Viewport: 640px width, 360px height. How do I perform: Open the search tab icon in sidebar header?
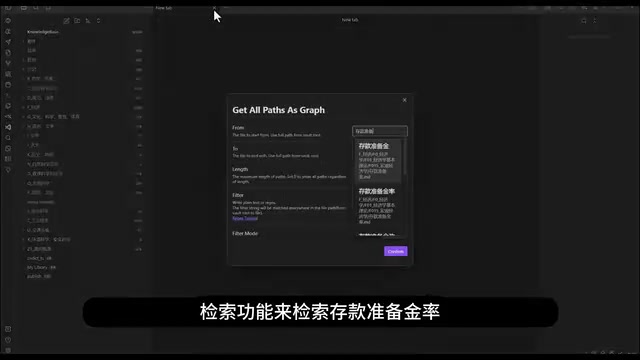pos(36,8)
